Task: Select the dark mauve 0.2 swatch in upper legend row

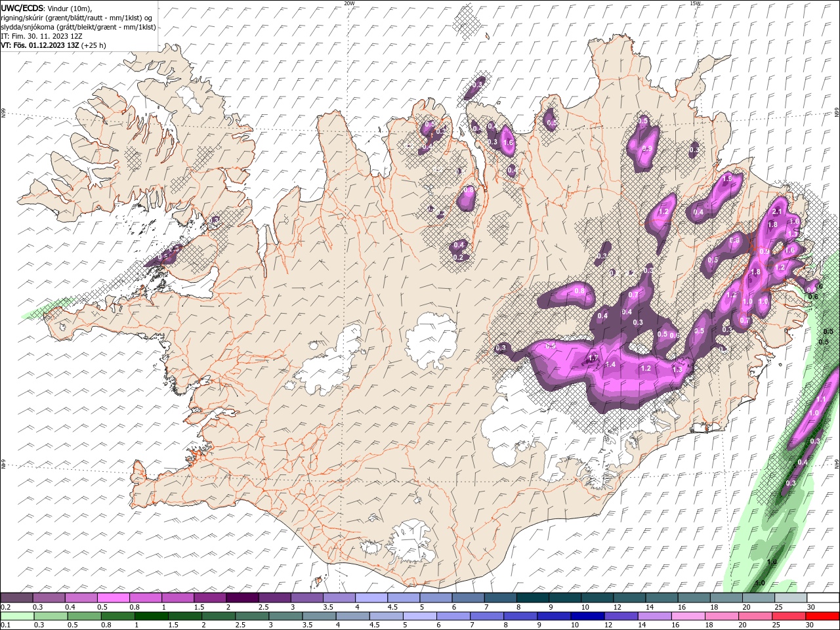Action: click(17, 598)
